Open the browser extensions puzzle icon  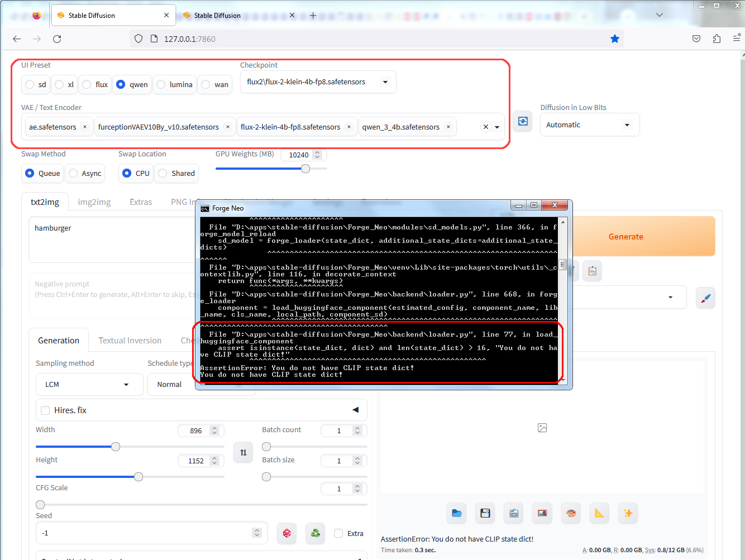click(717, 39)
